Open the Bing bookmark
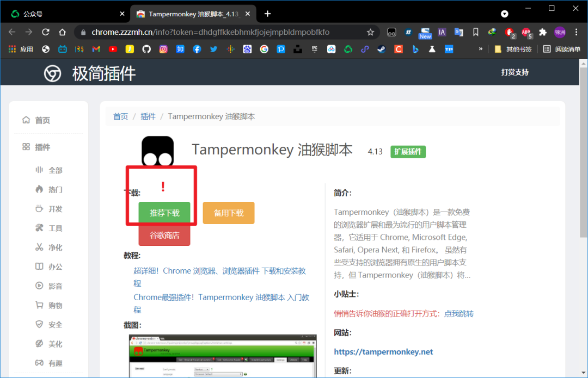Screen dimensions: 588x378 [x=415, y=49]
